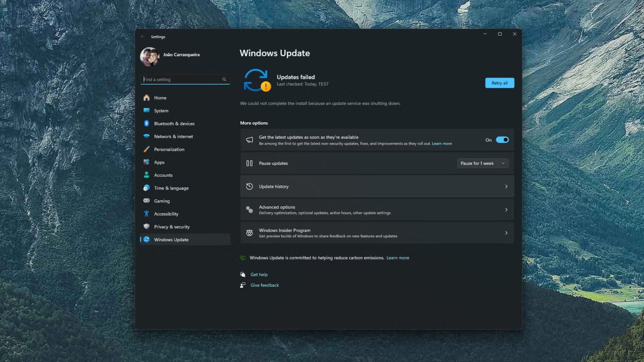This screenshot has height=362, width=644.
Task: Open Personalization paintbrush icon
Action: [147, 149]
